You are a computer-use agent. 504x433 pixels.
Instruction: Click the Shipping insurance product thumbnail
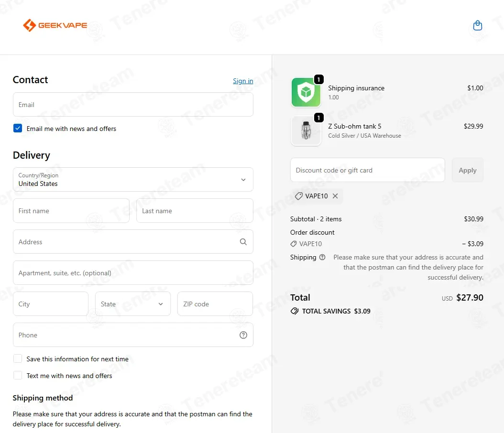click(306, 92)
